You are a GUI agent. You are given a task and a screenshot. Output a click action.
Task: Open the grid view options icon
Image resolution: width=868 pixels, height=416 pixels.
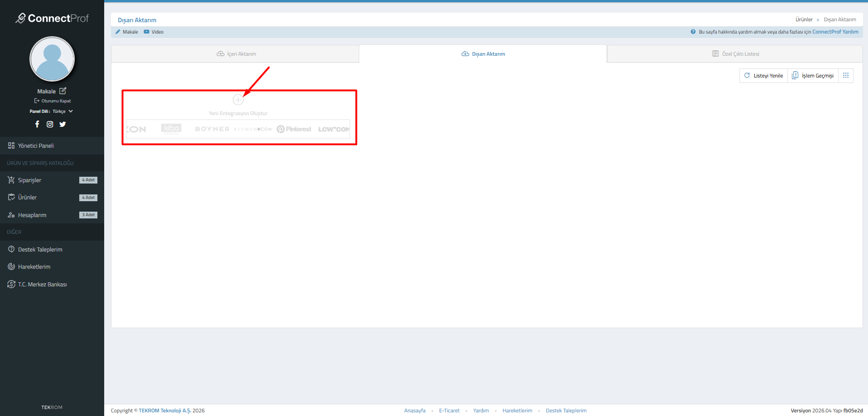point(845,76)
